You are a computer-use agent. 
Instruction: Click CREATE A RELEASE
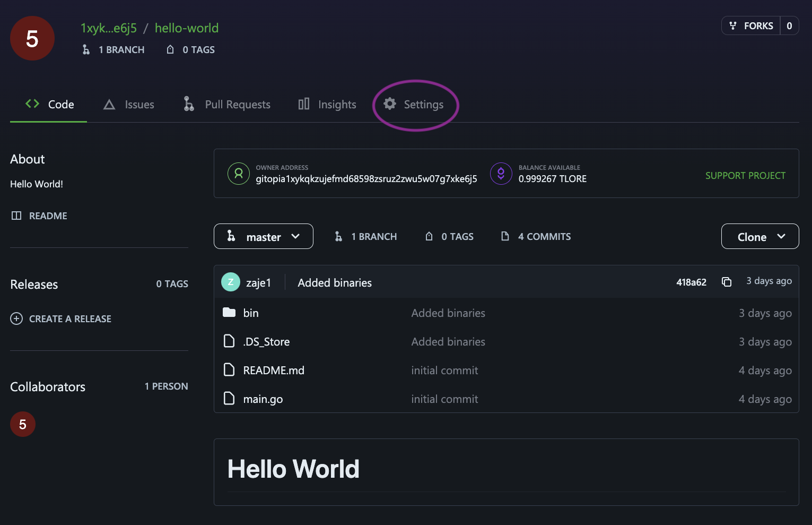(70, 319)
